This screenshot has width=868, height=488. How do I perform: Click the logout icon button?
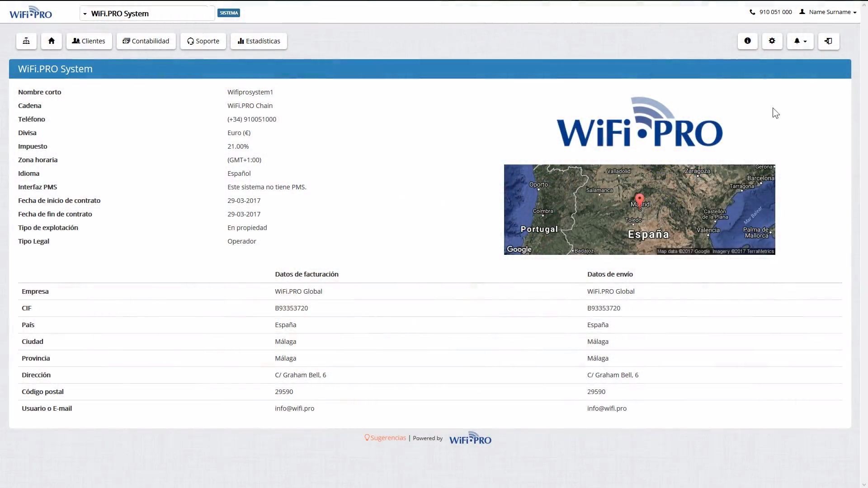coord(829,41)
